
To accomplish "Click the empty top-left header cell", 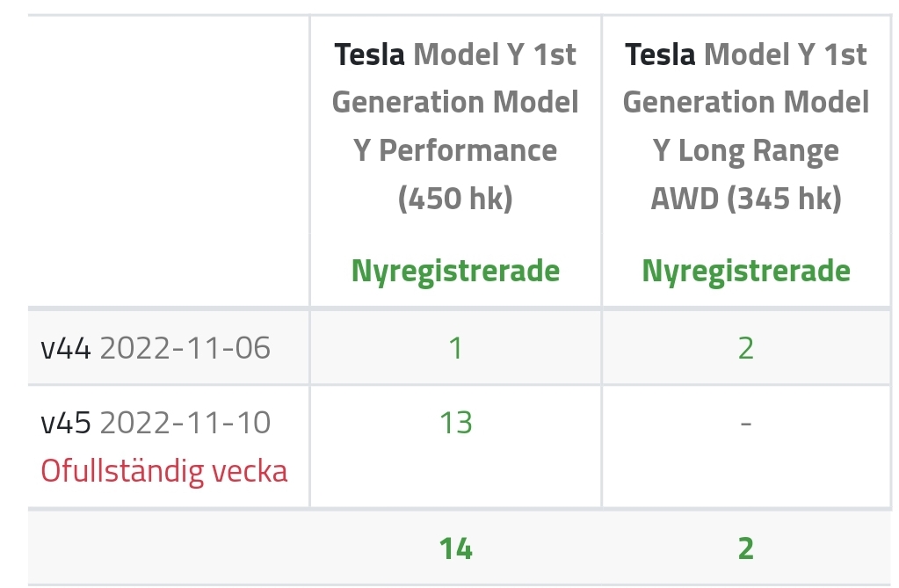I will point(169,161).
